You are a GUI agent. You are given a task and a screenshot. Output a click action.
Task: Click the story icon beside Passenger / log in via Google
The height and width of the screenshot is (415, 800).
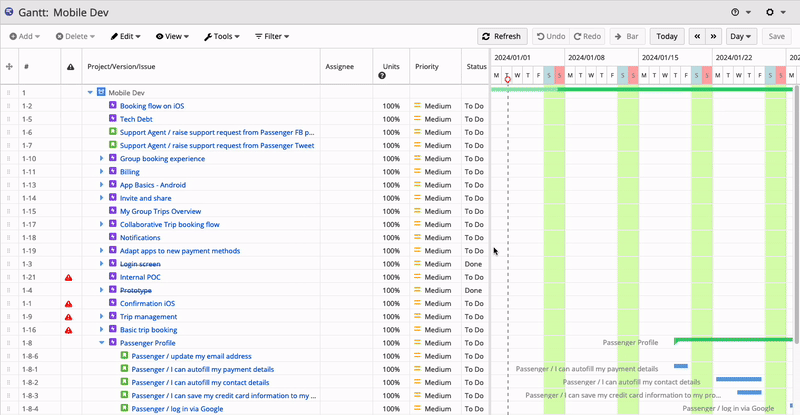pos(125,408)
